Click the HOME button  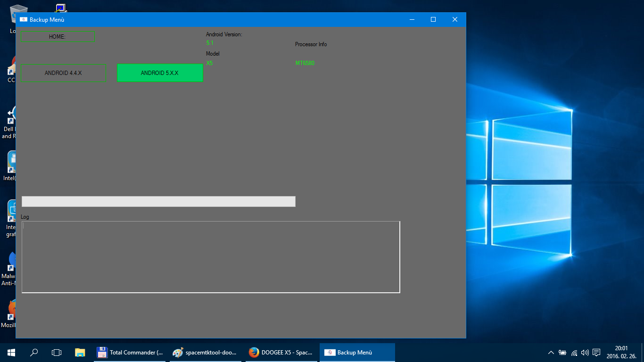point(58,36)
